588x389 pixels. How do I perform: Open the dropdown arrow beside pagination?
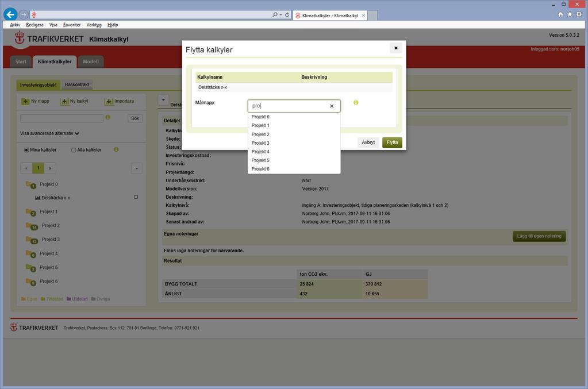click(x=136, y=168)
